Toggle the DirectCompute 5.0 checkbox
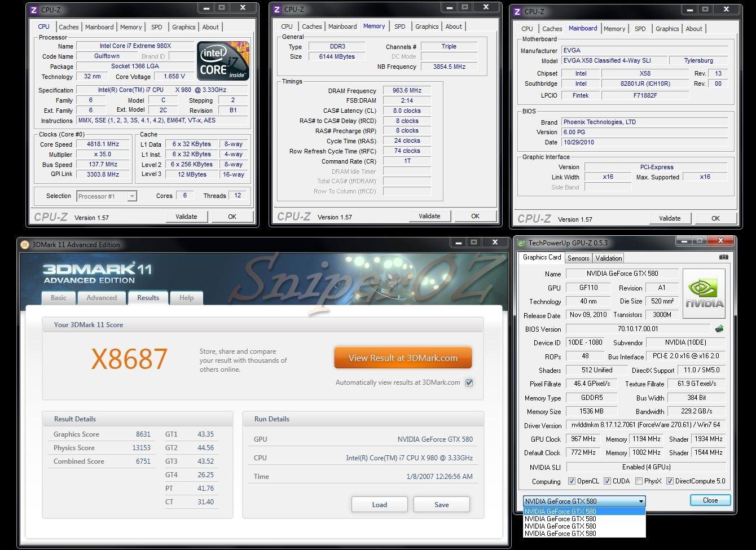The height and width of the screenshot is (550, 756). coord(670,481)
